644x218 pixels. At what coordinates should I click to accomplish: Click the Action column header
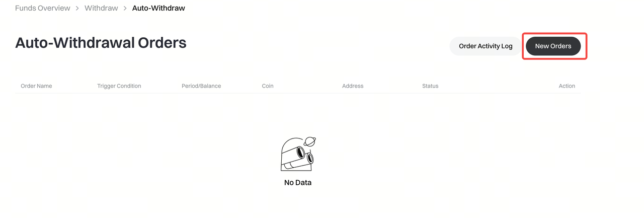pyautogui.click(x=567, y=86)
